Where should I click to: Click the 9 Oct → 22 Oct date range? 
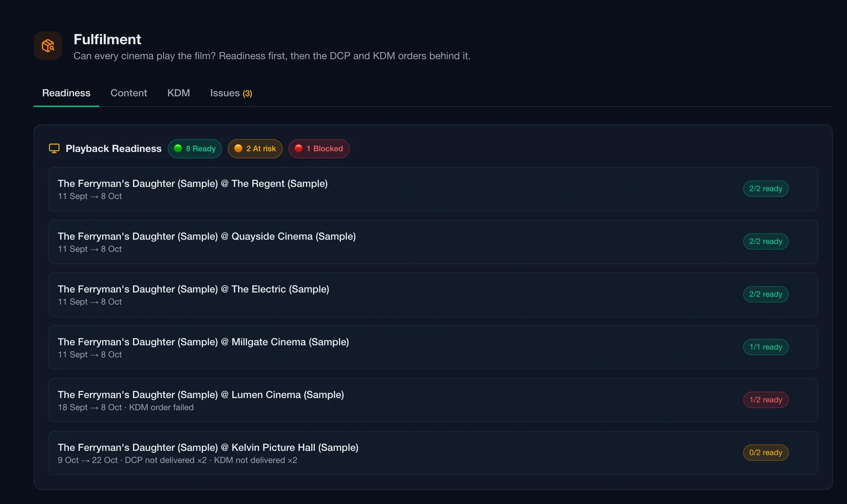click(88, 460)
